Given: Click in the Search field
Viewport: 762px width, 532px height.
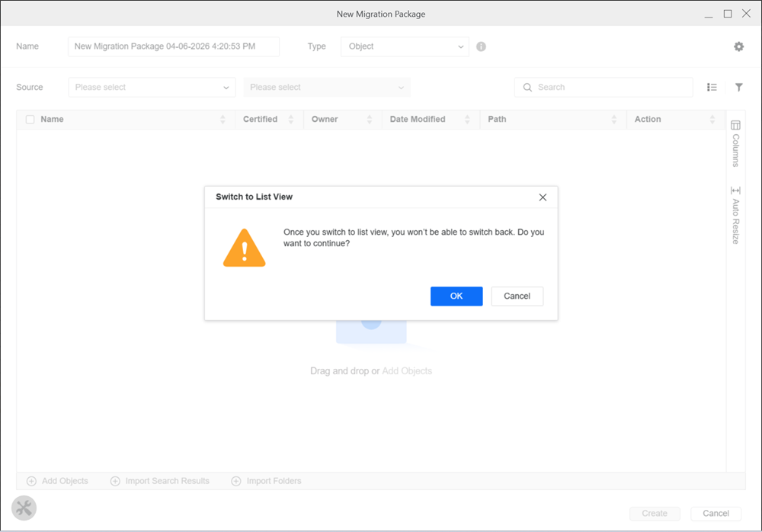Looking at the screenshot, I should point(610,88).
